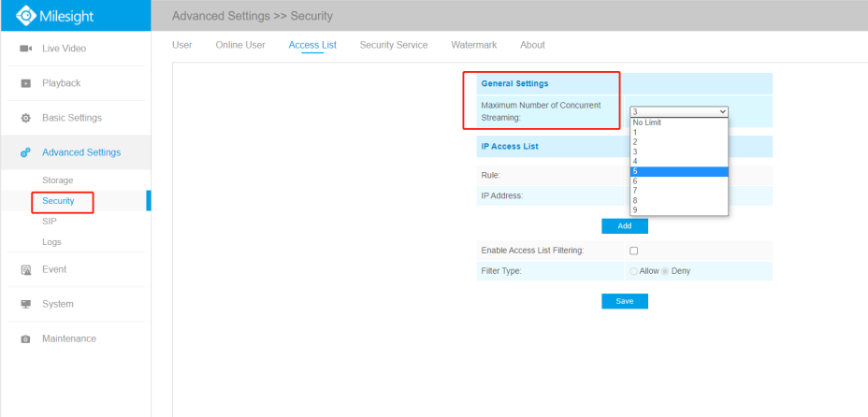Screen dimensions: 868x417
Task: Switch to the Online User tab
Action: coord(240,45)
